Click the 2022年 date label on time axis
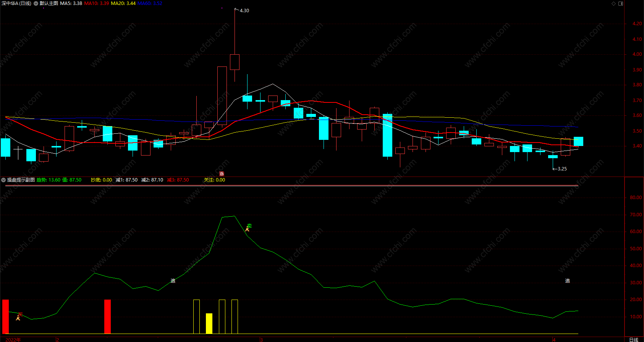The height and width of the screenshot is (342, 644). [13, 339]
